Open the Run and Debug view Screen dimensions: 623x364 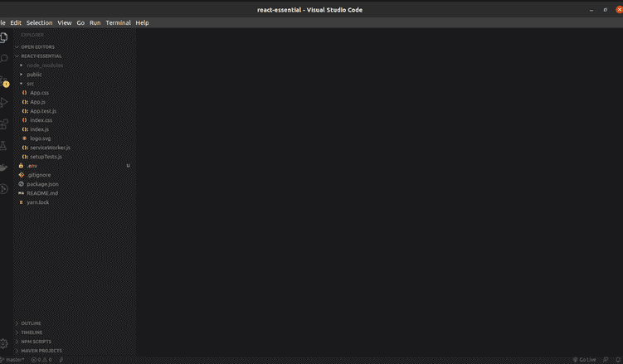tap(3, 103)
